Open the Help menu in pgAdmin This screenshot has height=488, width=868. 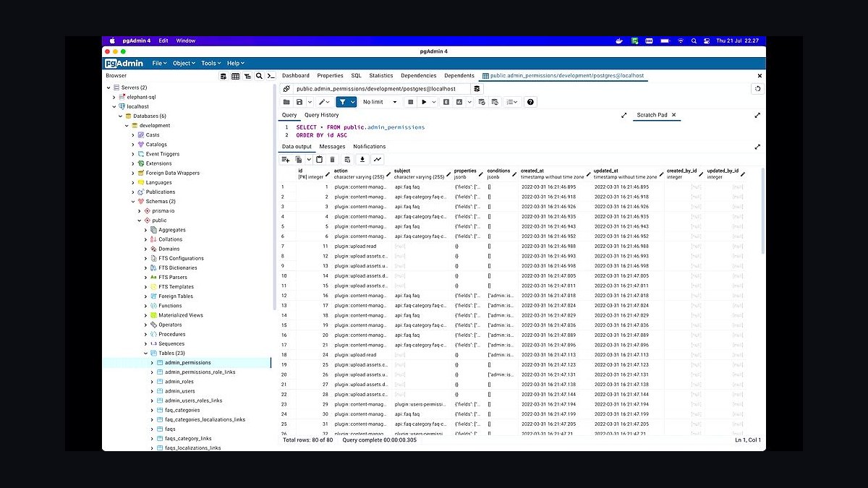(x=236, y=63)
